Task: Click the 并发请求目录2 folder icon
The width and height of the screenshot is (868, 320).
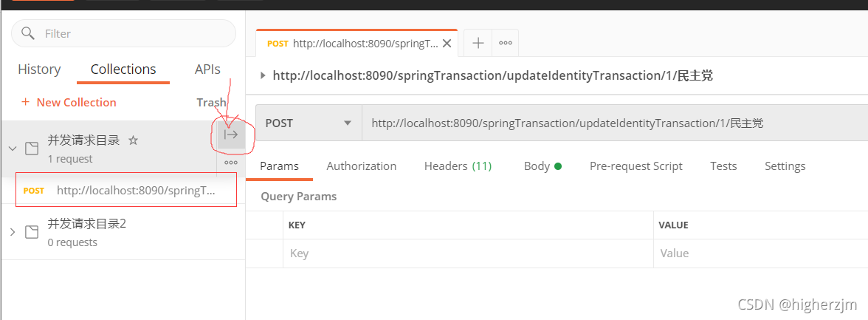Action: pyautogui.click(x=32, y=232)
